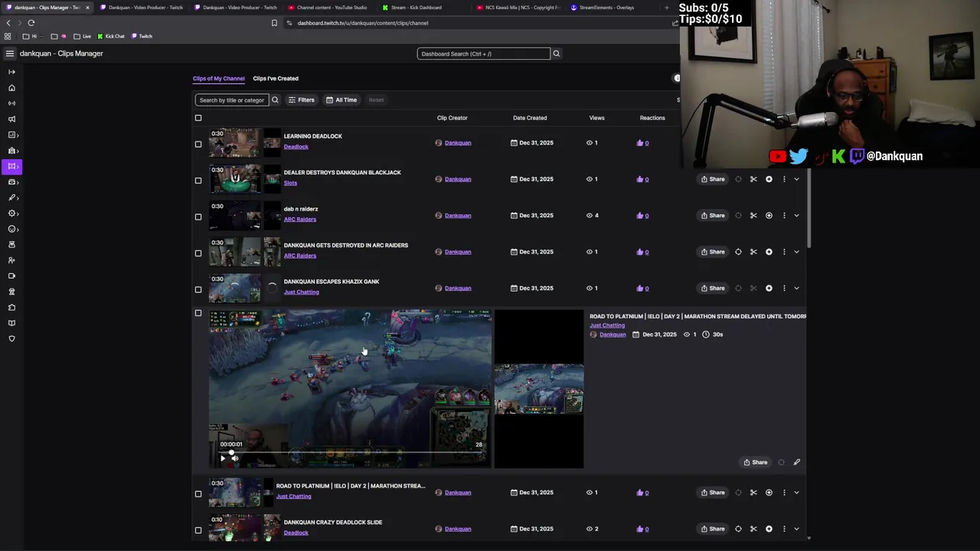The image size is (980, 551).
Task: Click the dashboard search magnifier icon
Action: point(557,54)
